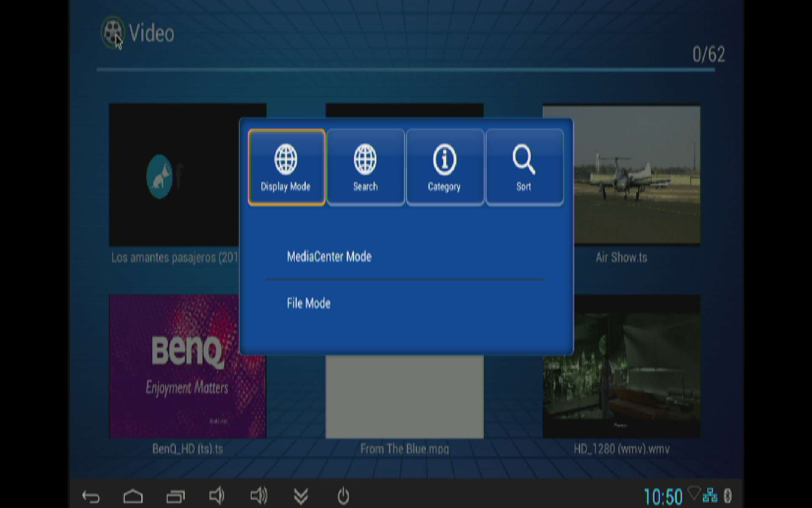Hide navigation bar with double chevron
Image resolution: width=812 pixels, height=508 pixels.
click(301, 496)
